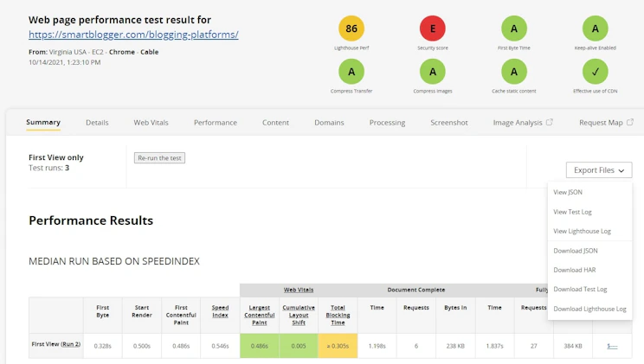The width and height of the screenshot is (644, 364).
Task: Open Cumulative Layout Shift header link
Action: point(299,316)
